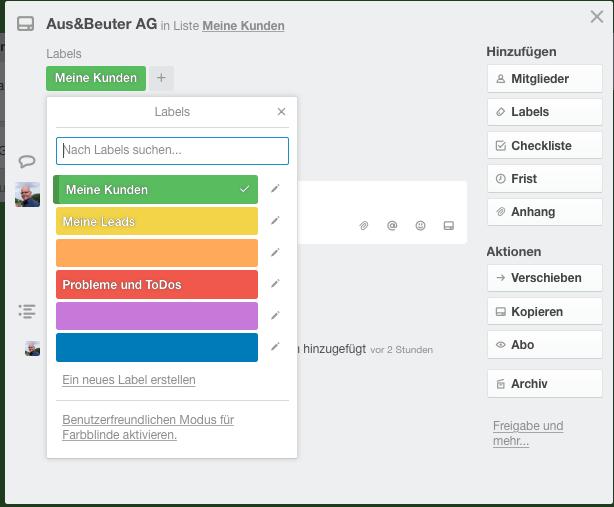This screenshot has width=614, height=507.
Task: Uncheck the green Meine Kunden label
Action: (157, 190)
